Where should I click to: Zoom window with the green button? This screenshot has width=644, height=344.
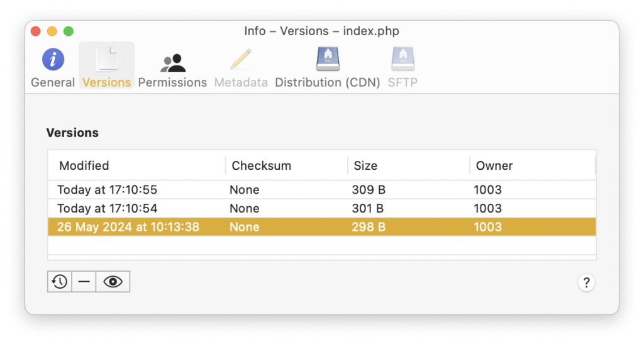[69, 31]
